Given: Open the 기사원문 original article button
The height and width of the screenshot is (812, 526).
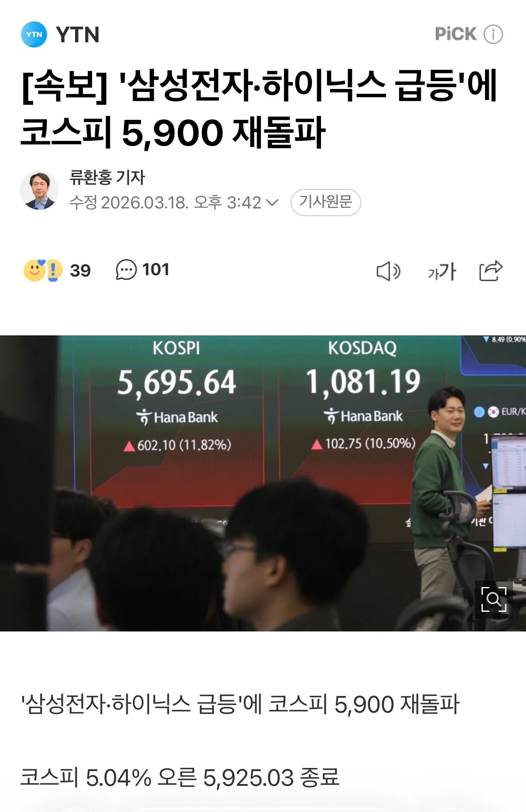Looking at the screenshot, I should [x=326, y=202].
